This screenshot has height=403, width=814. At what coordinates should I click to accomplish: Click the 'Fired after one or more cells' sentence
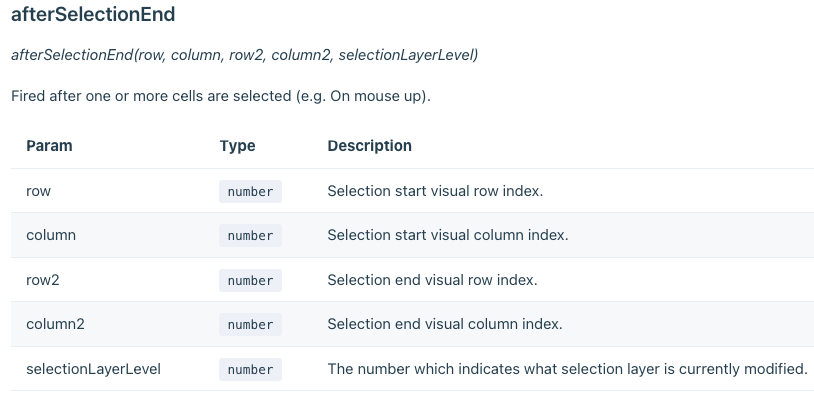(x=221, y=96)
